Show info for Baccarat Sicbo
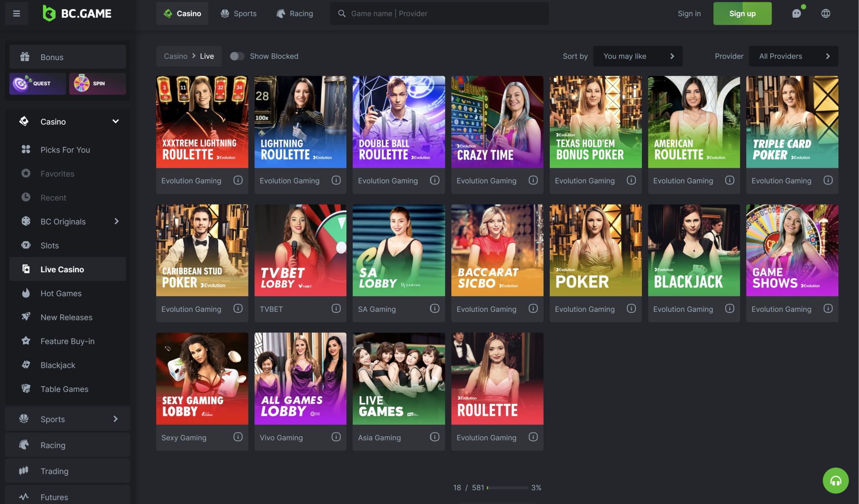This screenshot has height=504, width=859. [534, 309]
